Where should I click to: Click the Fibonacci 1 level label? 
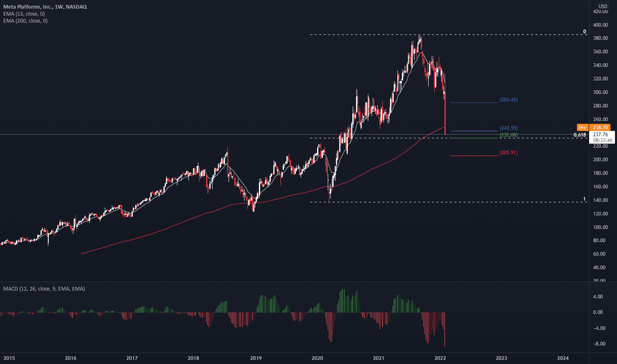[585, 199]
